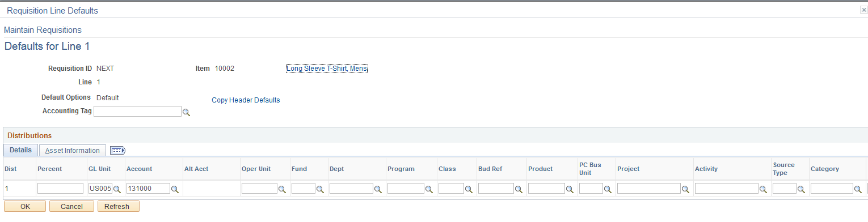Open Bud Ref lookup magnifier

pos(519,189)
